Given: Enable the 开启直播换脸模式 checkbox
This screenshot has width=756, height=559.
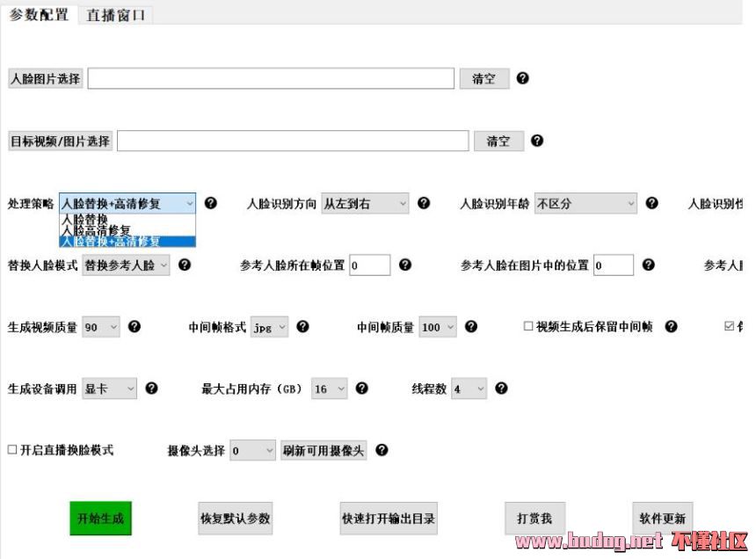Looking at the screenshot, I should point(12,450).
